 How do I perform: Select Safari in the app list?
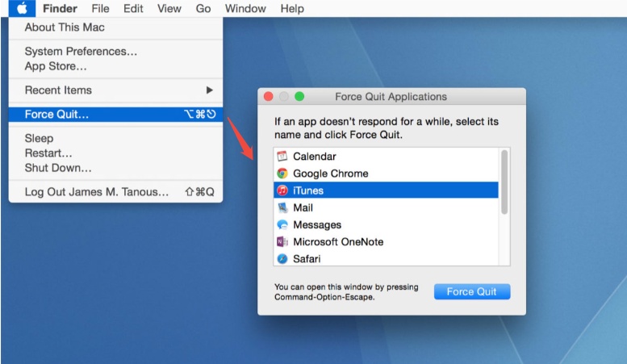[386, 259]
